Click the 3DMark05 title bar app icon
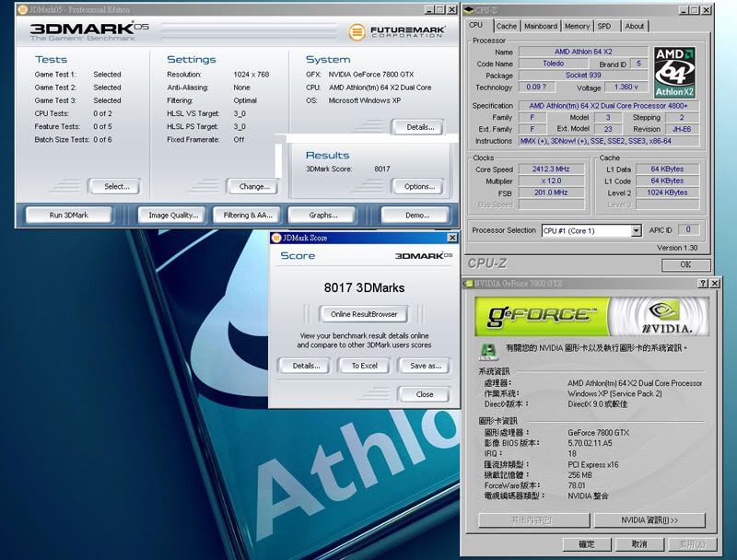Viewport: 737px width, 560px height. pos(22,9)
